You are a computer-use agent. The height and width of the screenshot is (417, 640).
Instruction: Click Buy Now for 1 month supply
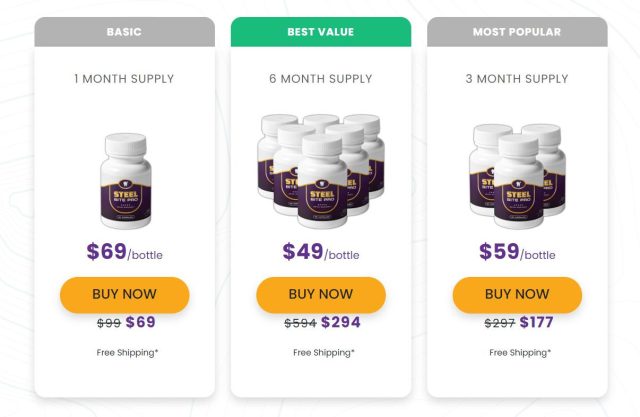point(124,295)
